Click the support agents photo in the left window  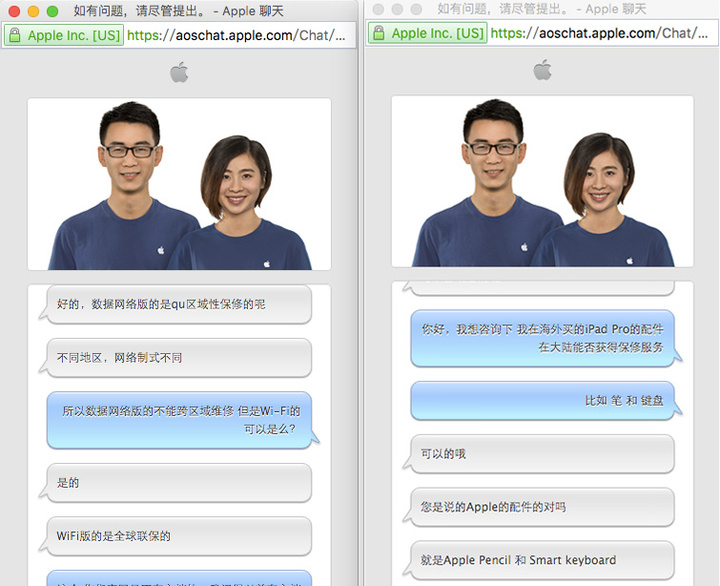click(179, 184)
